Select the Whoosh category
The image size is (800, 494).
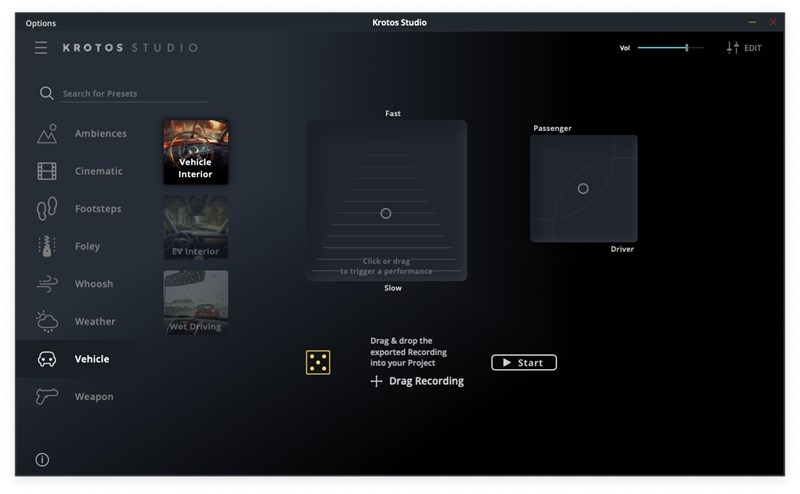point(94,284)
